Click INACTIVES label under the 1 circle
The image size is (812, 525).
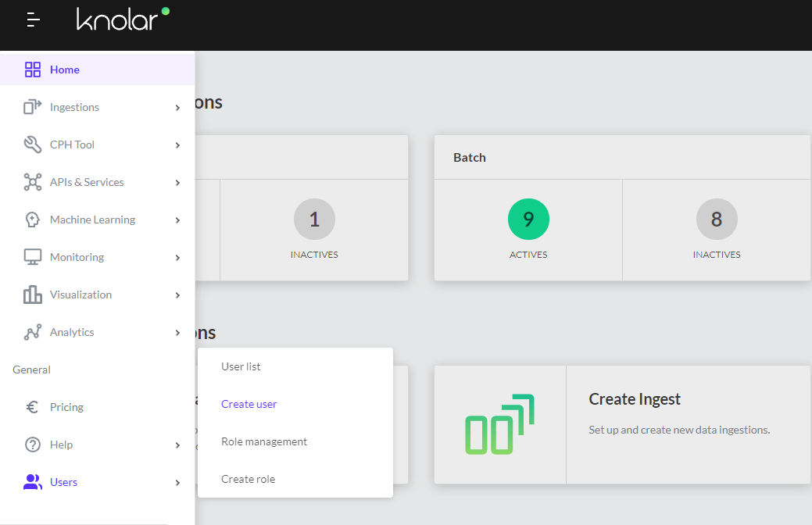click(x=314, y=255)
